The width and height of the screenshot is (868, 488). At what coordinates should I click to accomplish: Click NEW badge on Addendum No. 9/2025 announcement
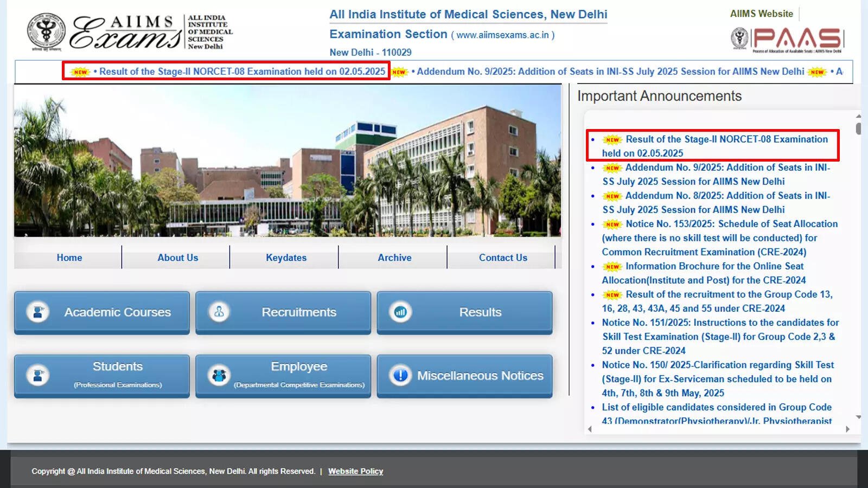click(612, 168)
